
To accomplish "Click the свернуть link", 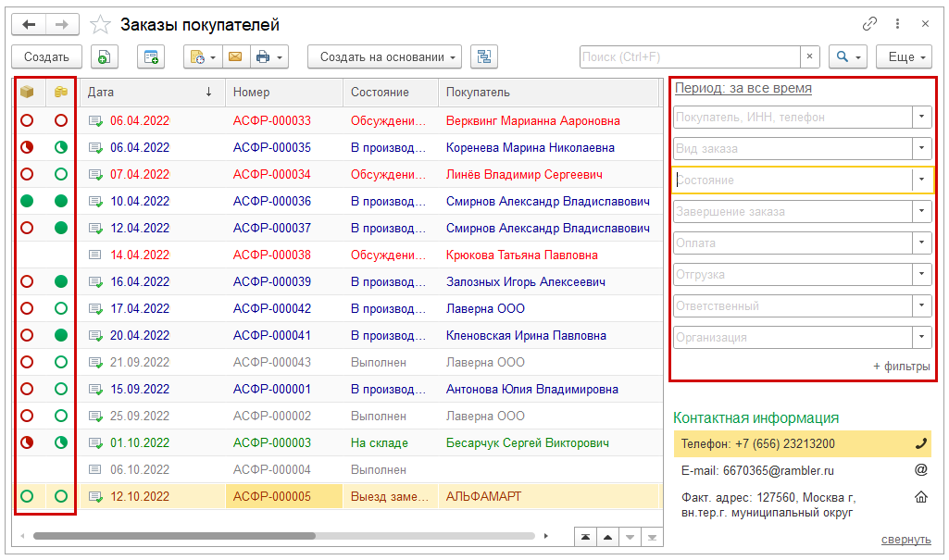I will coord(906,540).
